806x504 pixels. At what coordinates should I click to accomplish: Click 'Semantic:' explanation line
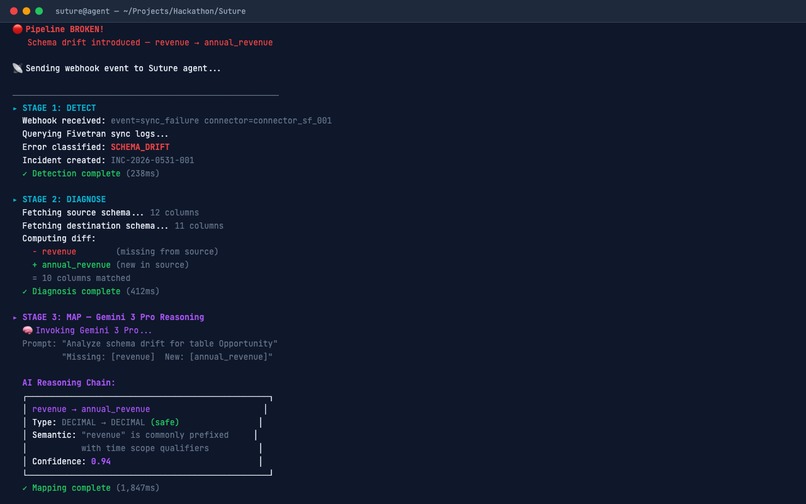130,435
